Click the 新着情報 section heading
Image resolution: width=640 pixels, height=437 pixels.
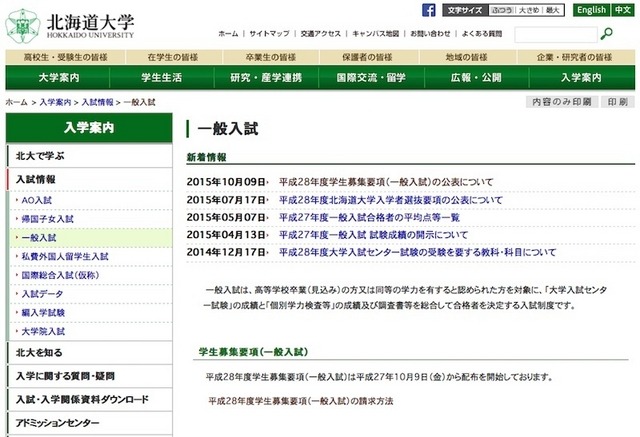tap(207, 157)
